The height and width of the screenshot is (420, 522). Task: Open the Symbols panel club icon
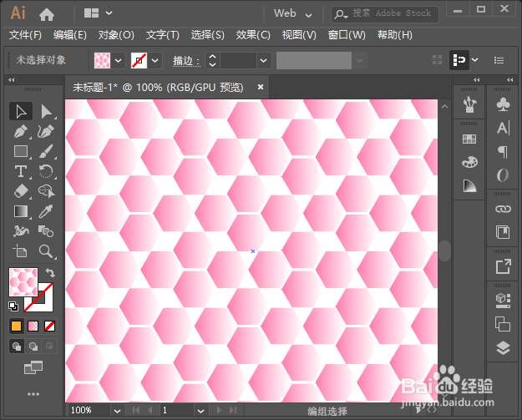click(503, 104)
